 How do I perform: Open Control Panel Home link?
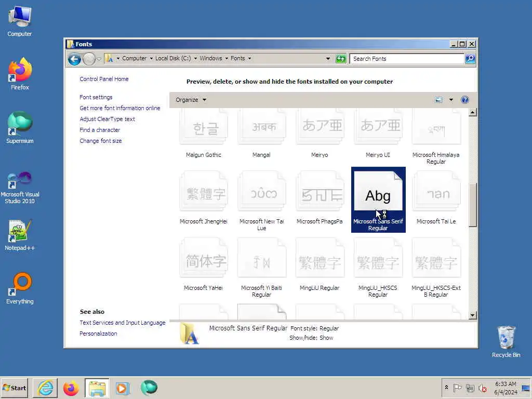pos(104,79)
